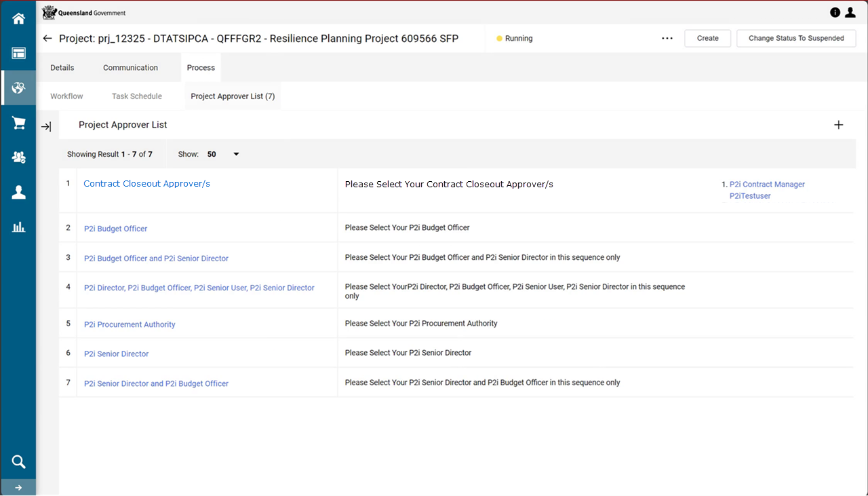Expand sidebar with bottom arrow button
Image resolution: width=868 pixels, height=496 pixels.
click(x=18, y=487)
